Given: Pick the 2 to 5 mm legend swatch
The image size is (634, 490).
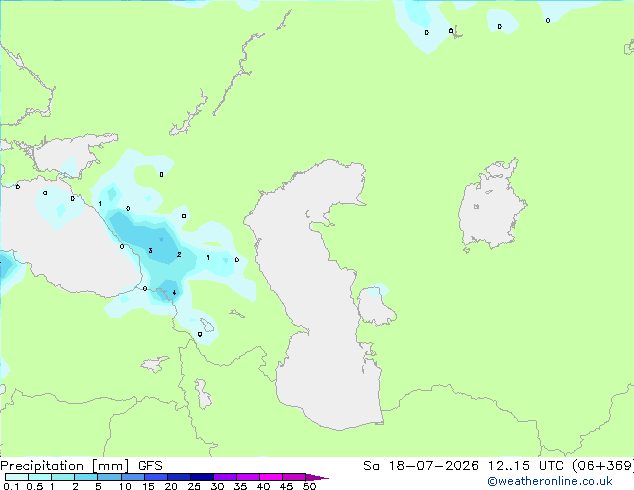Looking at the screenshot, I should 86,477.
